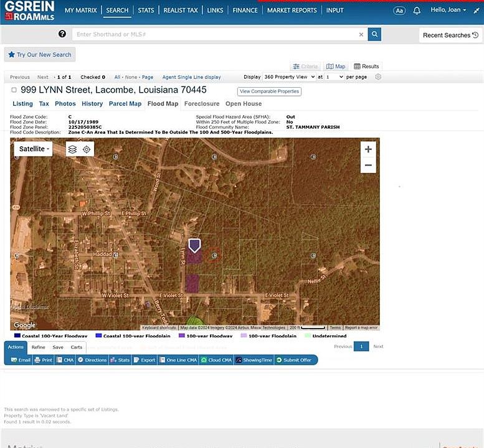Open the Listing tab
The height and width of the screenshot is (448, 484).
pos(22,104)
